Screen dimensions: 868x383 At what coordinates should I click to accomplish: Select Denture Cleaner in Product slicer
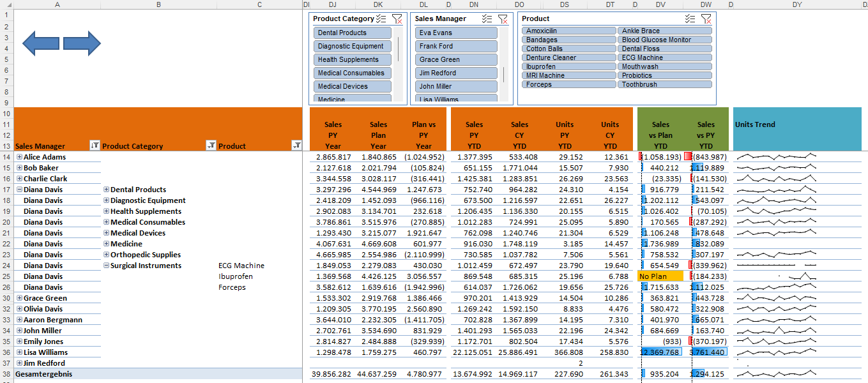[568, 57]
